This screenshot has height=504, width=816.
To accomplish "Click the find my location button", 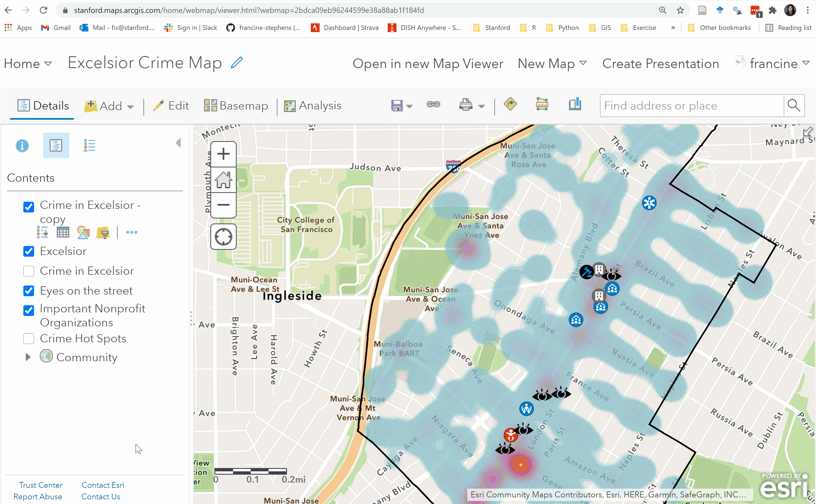I will [x=223, y=237].
